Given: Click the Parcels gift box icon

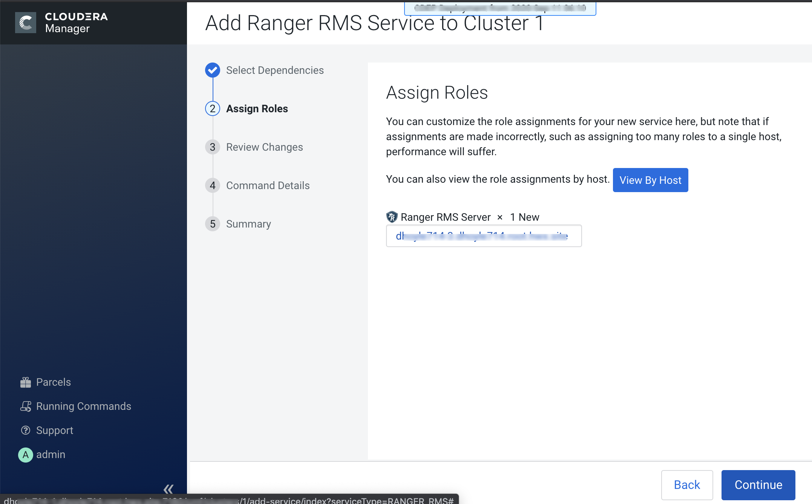Looking at the screenshot, I should pos(26,382).
